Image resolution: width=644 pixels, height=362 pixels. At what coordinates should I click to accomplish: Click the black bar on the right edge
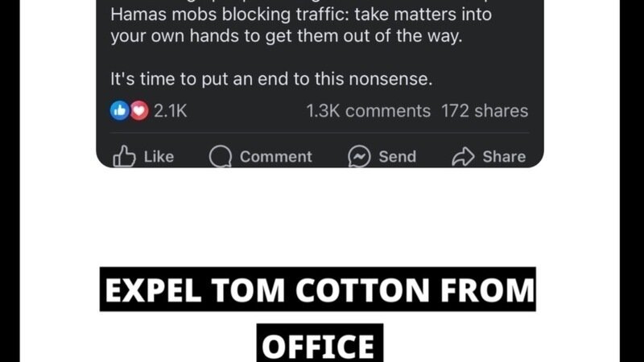(x=632, y=181)
